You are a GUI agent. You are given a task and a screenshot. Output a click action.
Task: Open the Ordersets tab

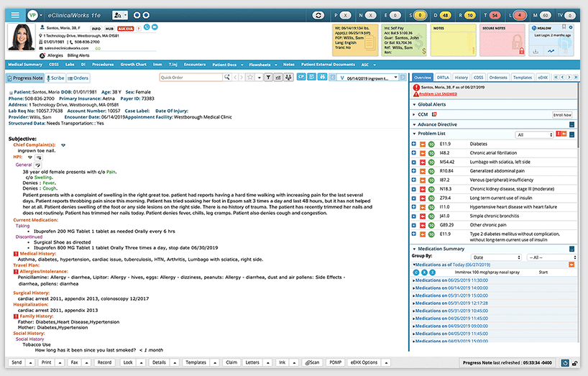498,77
